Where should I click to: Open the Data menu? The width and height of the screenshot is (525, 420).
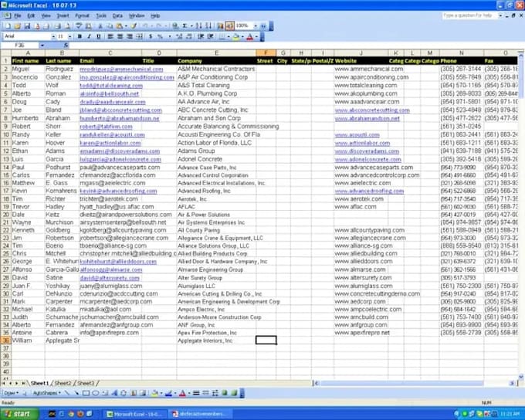(x=117, y=15)
